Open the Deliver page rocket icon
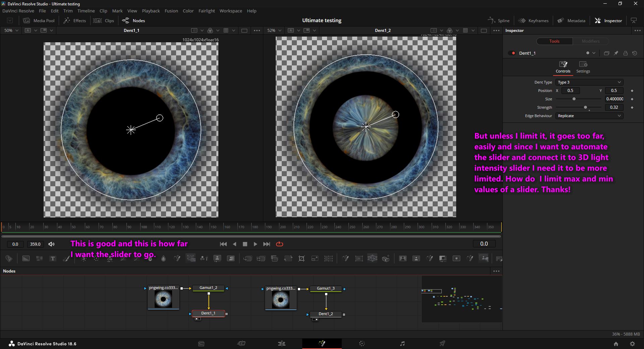Screen dimensions: 644x349 pos(442,343)
